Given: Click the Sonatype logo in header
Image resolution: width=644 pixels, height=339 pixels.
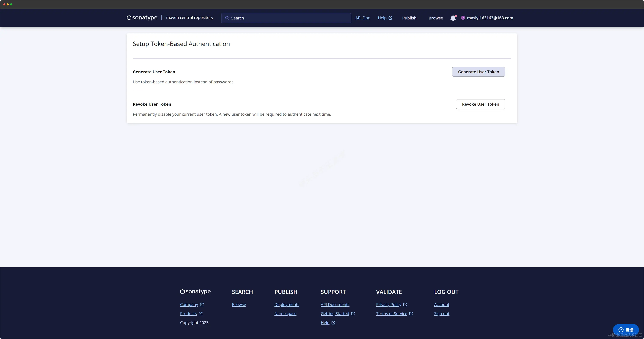Looking at the screenshot, I should (142, 18).
